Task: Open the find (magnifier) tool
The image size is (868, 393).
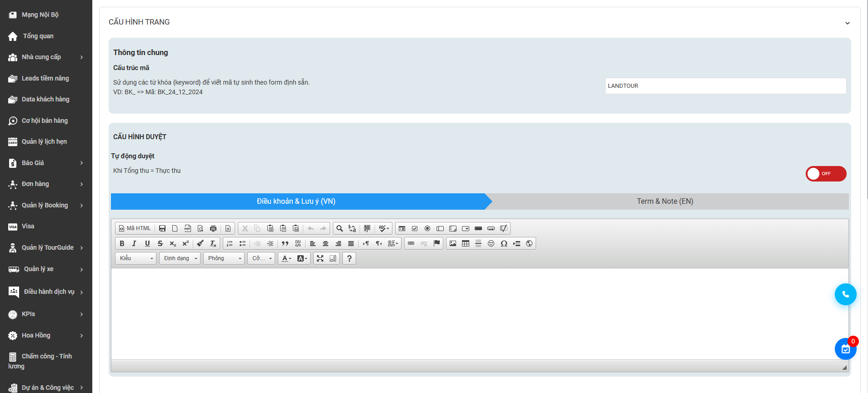Action: click(x=339, y=228)
